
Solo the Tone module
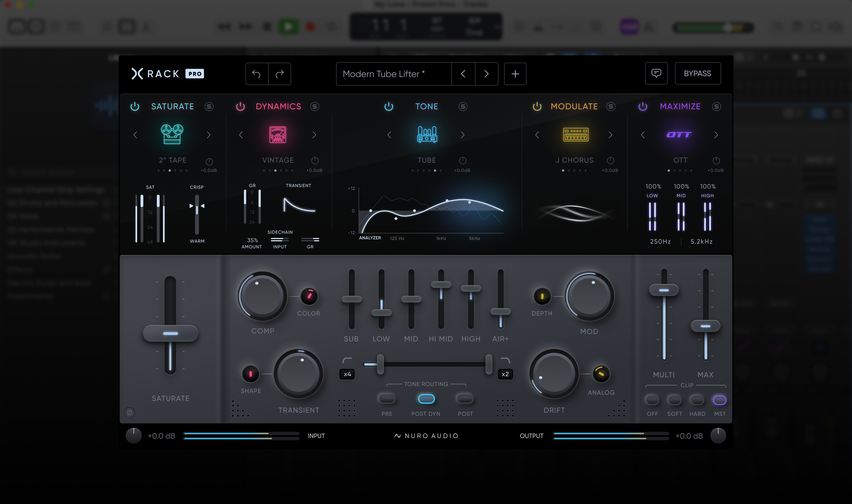463,106
